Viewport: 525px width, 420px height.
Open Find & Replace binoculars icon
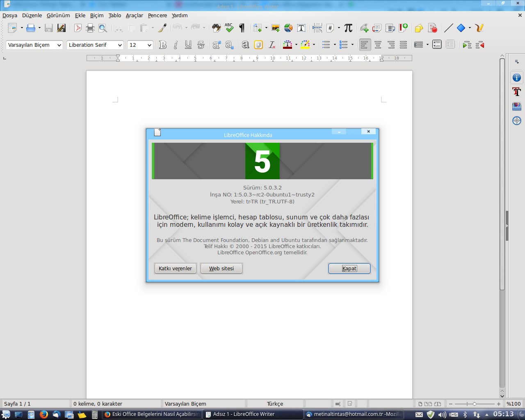(216, 28)
